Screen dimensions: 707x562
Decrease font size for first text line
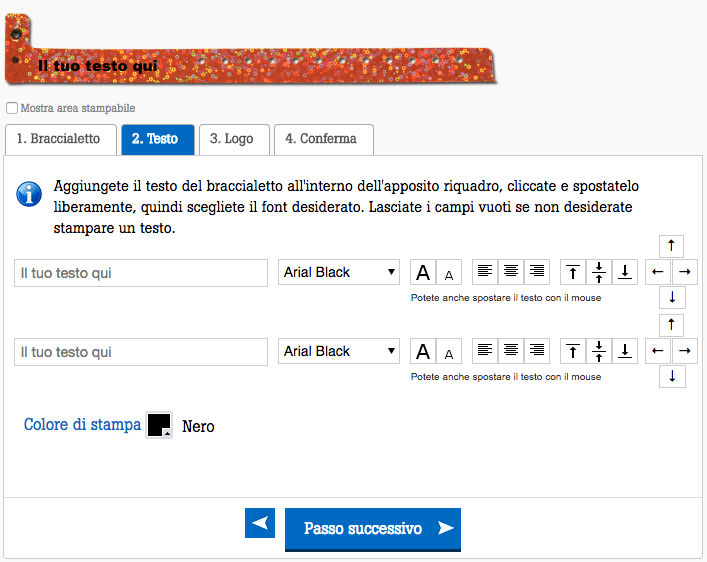(x=449, y=272)
